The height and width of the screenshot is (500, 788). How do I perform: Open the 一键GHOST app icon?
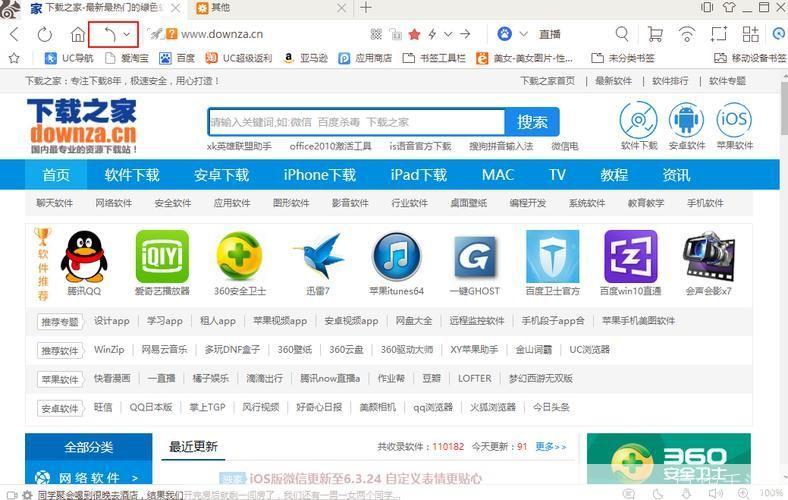coord(474,258)
